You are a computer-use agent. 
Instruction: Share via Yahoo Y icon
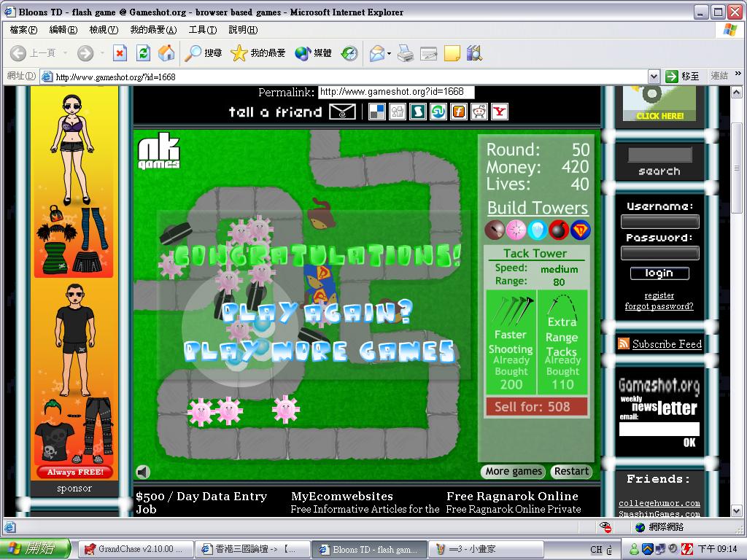499,112
